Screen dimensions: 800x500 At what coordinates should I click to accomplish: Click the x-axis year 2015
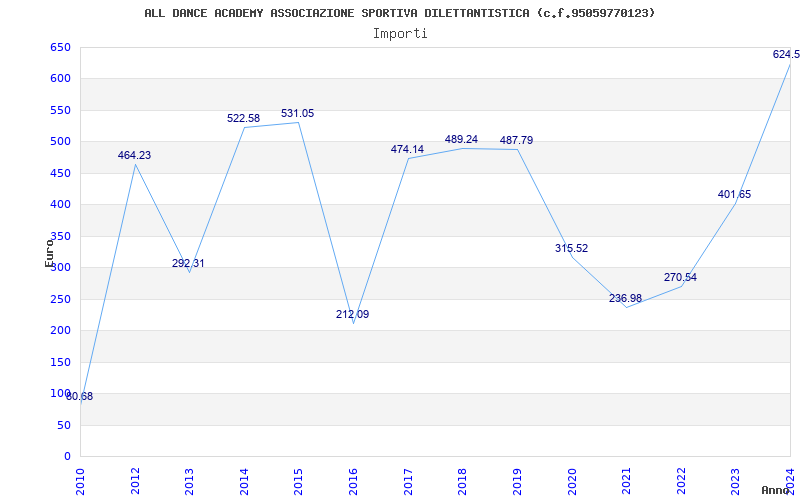(298, 482)
